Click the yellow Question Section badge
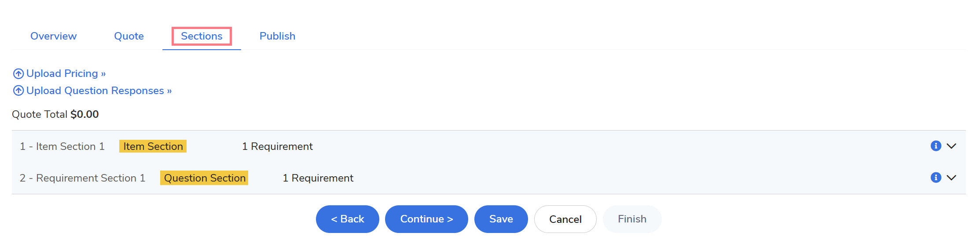This screenshot has height=251, width=980. click(204, 178)
